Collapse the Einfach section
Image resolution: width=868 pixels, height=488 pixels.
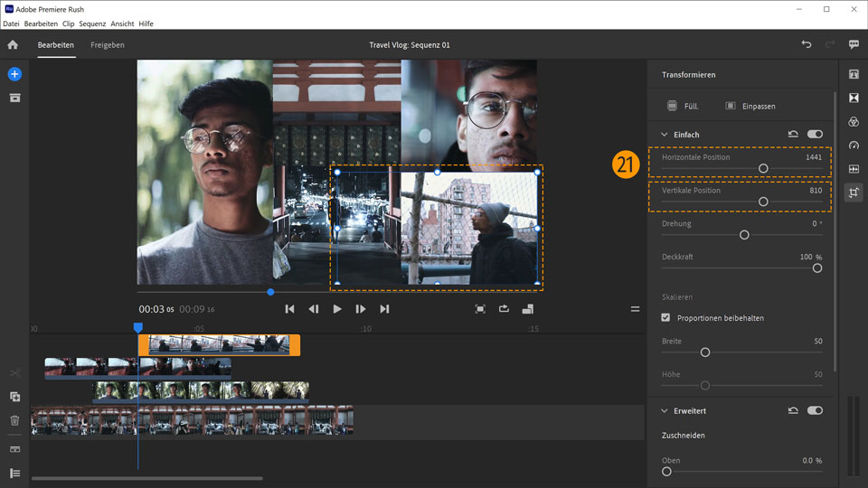[664, 135]
